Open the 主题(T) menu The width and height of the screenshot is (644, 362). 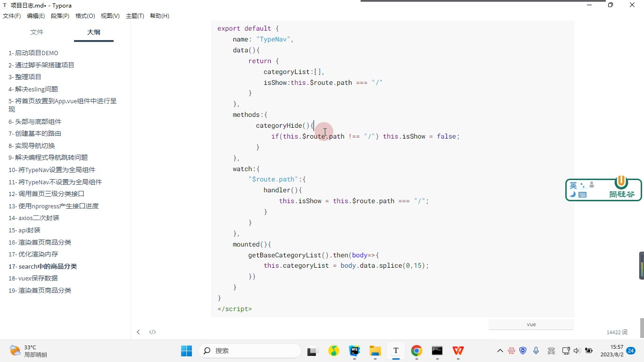[x=135, y=16]
